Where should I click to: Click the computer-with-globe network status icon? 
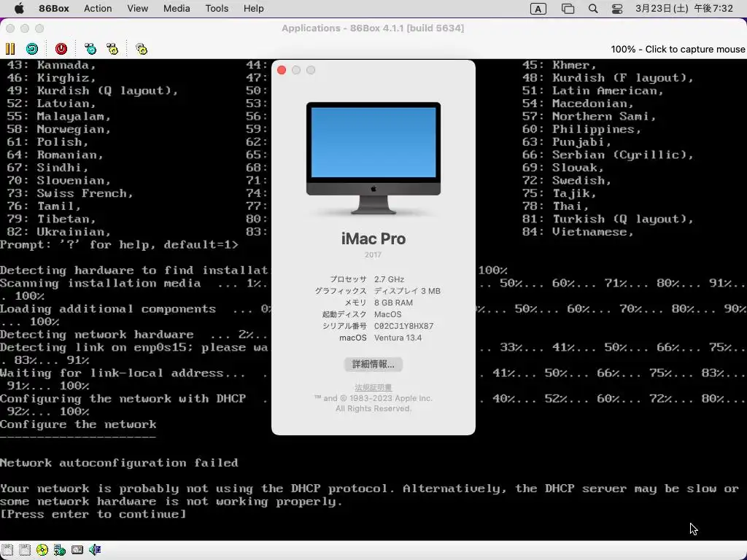[60, 550]
